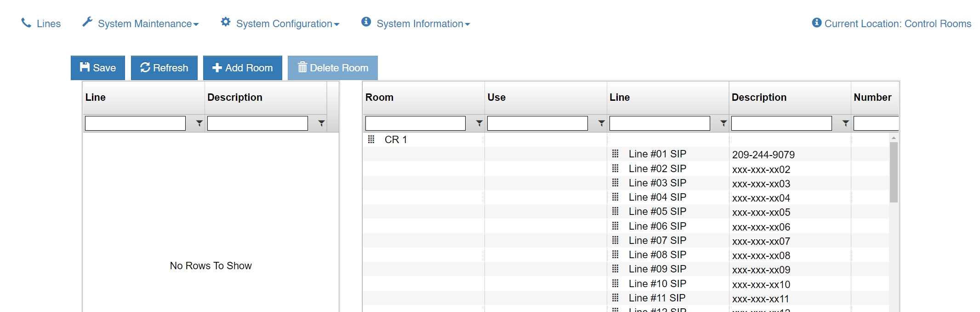
Task: Focus the right grid Line filter input
Action: (660, 123)
